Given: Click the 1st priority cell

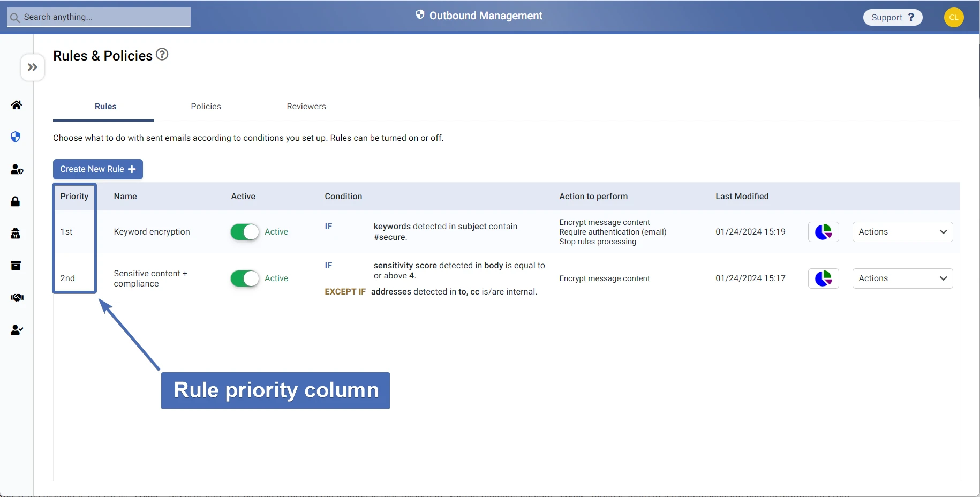Looking at the screenshot, I should coord(66,232).
